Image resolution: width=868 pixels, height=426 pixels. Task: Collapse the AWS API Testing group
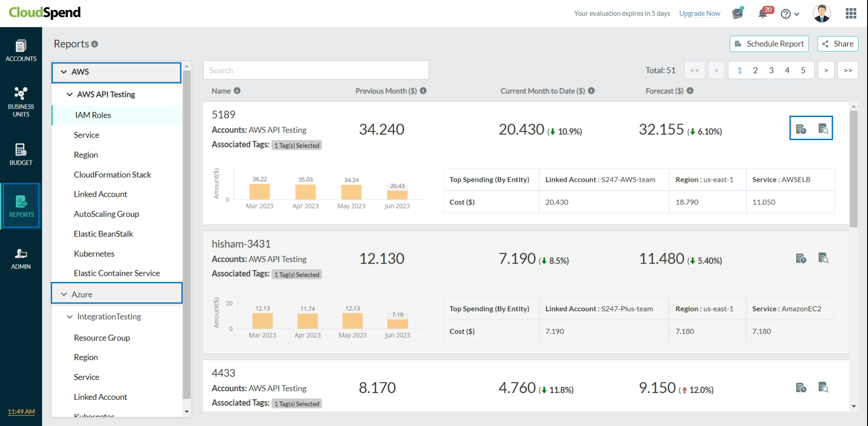pos(70,95)
